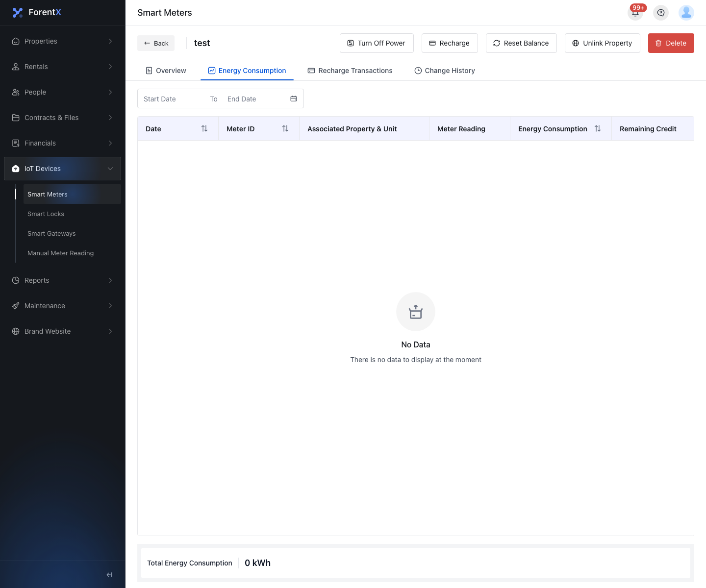This screenshot has width=706, height=588.
Task: Open the user profile avatar
Action: pyautogui.click(x=686, y=13)
